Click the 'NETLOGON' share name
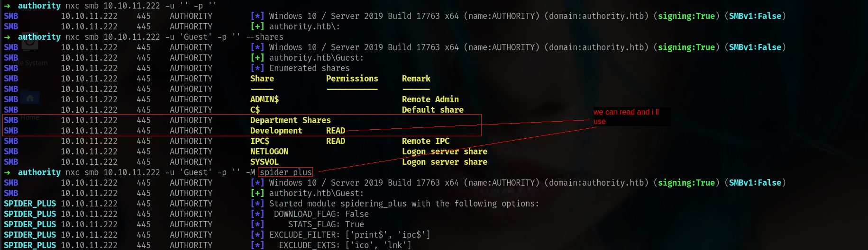This screenshot has height=250, width=868. click(269, 152)
